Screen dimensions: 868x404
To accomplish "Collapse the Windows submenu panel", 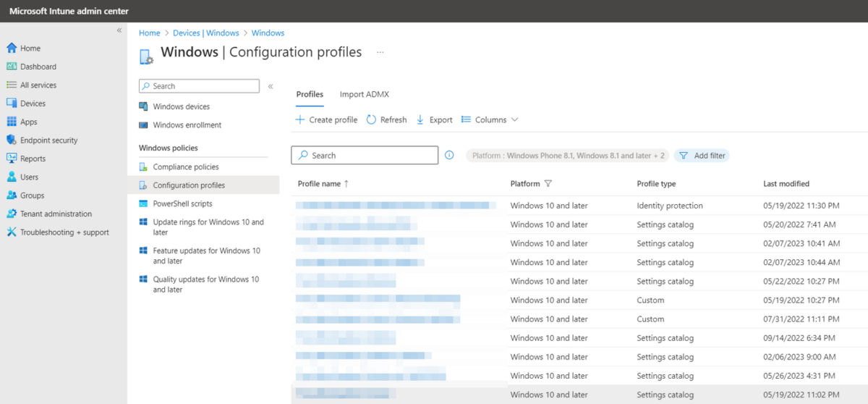I will pos(271,86).
